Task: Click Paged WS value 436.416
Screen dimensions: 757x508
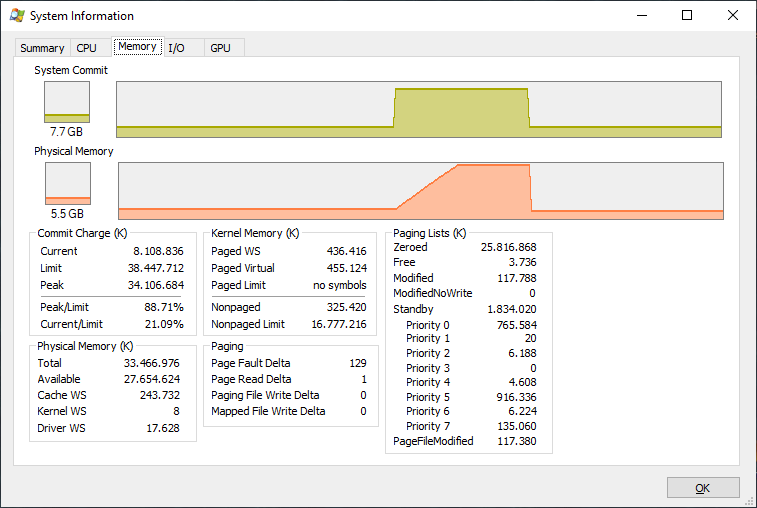Action: pyautogui.click(x=347, y=251)
